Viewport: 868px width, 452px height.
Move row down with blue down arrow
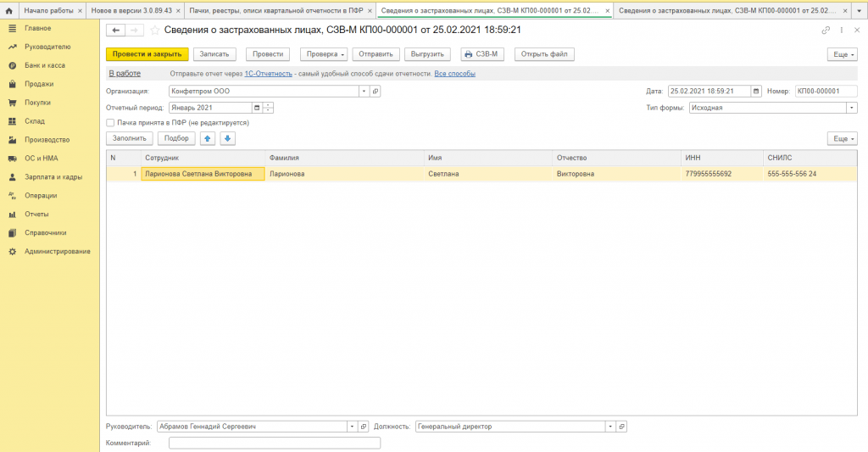pyautogui.click(x=227, y=138)
